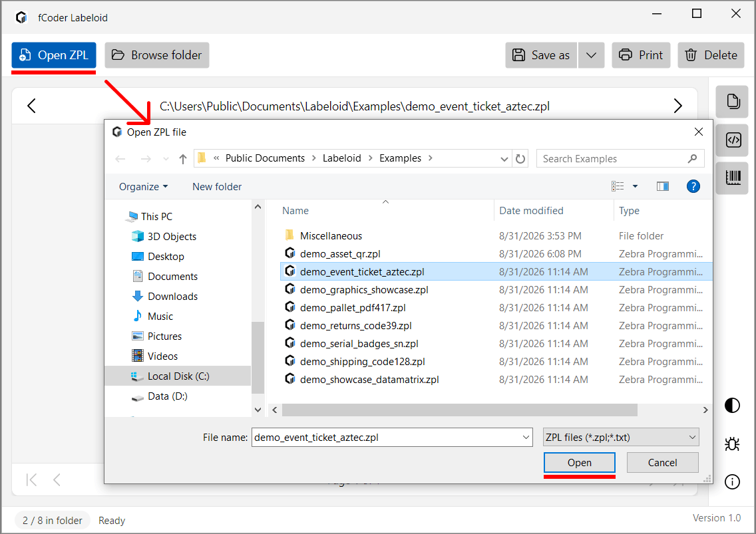Select Videos in the navigation tree

tap(162, 356)
